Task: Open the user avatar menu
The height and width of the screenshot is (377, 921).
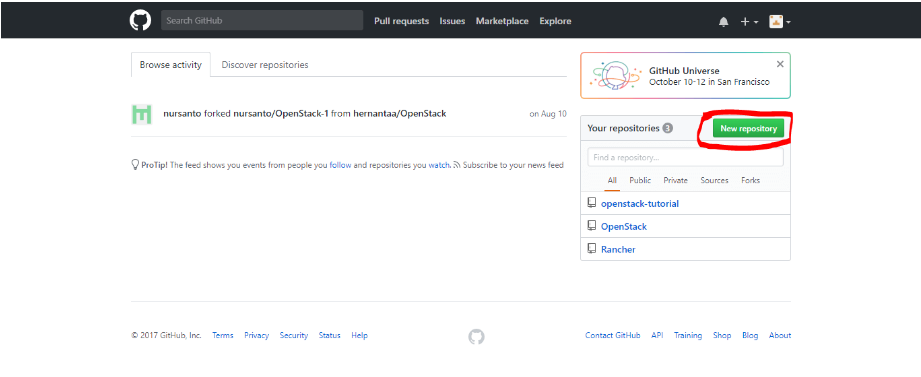Action: click(779, 22)
